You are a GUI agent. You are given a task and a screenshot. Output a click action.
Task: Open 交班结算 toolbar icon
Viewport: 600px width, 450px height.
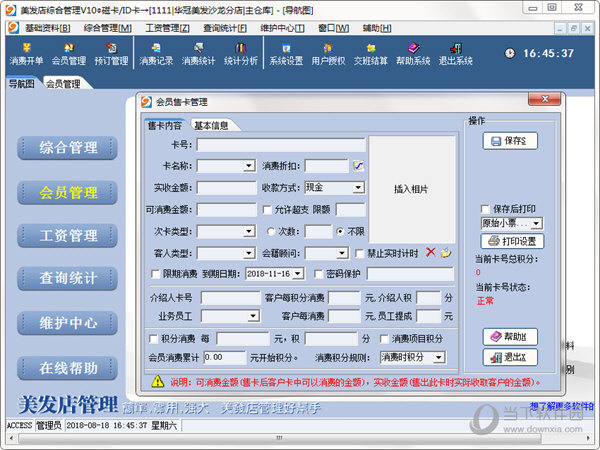[x=370, y=54]
